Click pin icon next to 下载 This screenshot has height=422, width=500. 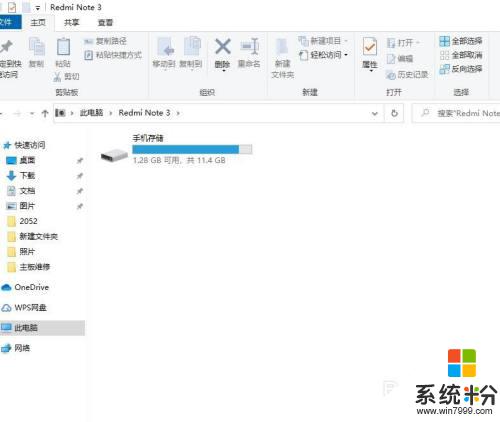(80, 176)
